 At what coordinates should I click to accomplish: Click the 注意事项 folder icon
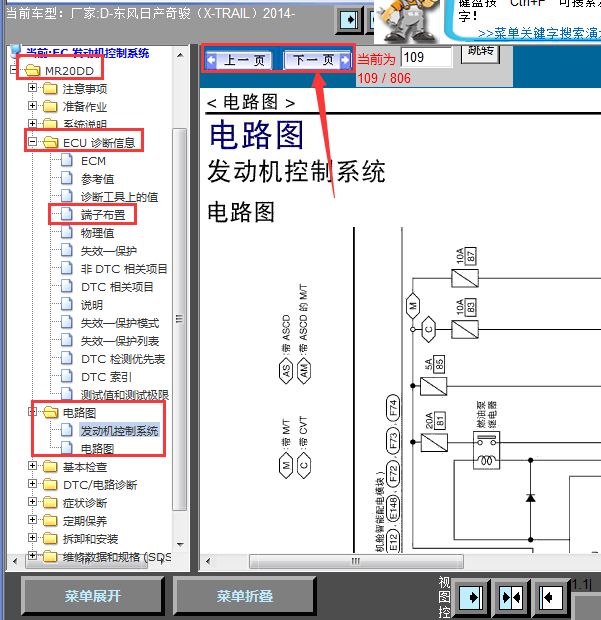tap(50, 89)
